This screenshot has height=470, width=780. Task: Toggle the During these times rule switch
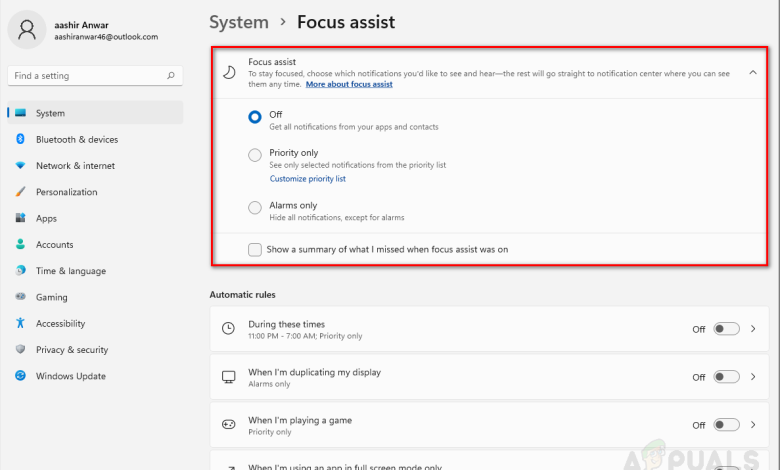point(727,329)
